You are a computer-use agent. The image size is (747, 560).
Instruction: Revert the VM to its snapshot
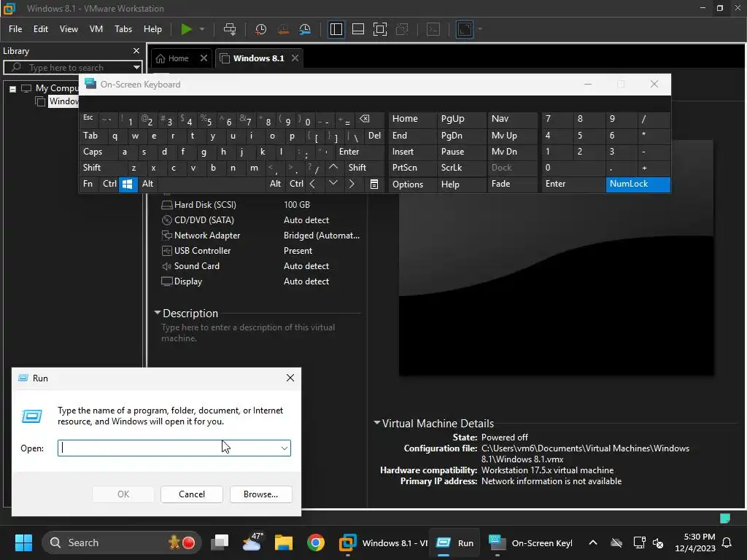tap(283, 29)
